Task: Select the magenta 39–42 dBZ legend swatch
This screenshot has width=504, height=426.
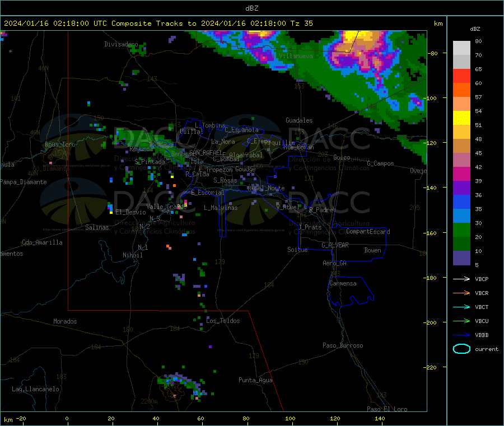Action: (x=461, y=174)
